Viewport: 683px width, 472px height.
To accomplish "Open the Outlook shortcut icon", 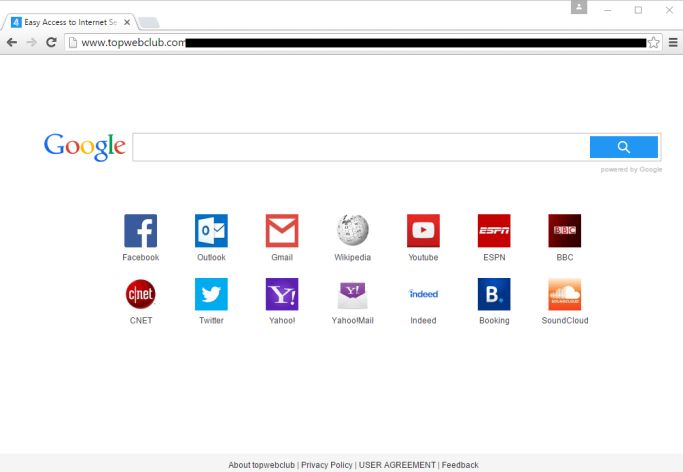I will [211, 230].
